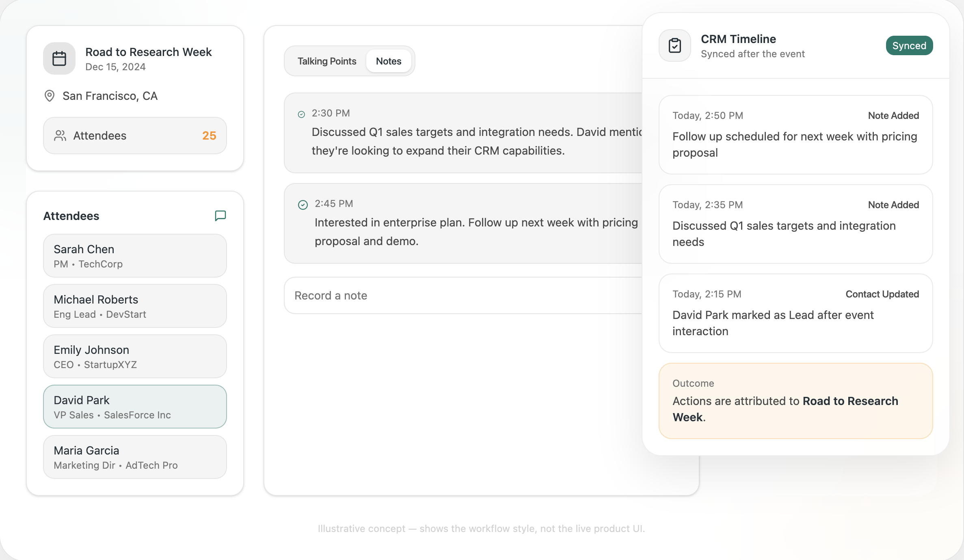Select attendee Michael Roberts from DevStart
This screenshot has height=560, width=964.
pyautogui.click(x=135, y=306)
